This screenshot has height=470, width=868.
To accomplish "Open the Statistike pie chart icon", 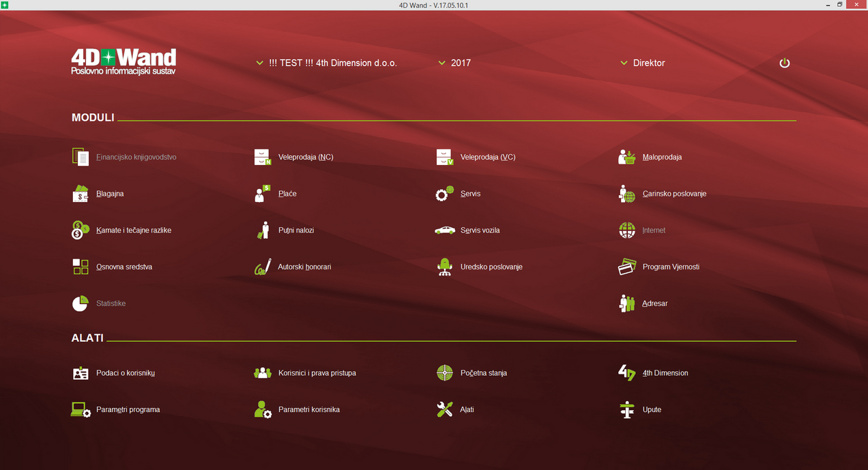I will click(x=81, y=304).
